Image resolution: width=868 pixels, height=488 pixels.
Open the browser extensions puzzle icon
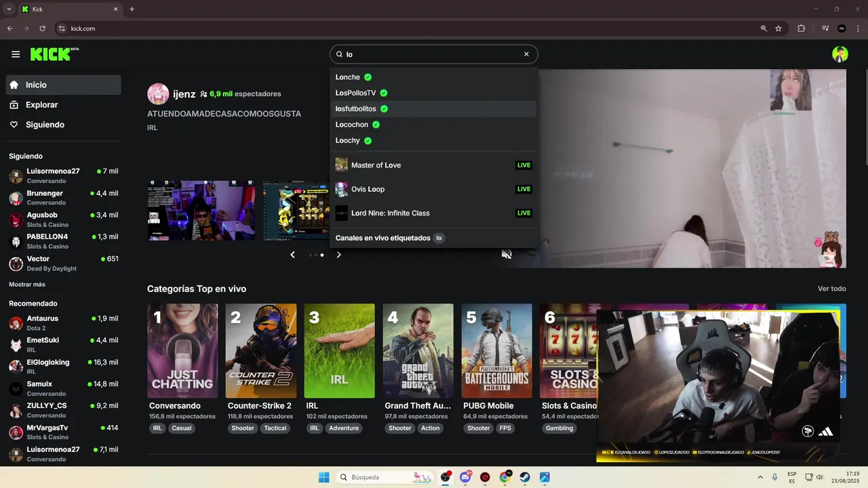pos(802,28)
